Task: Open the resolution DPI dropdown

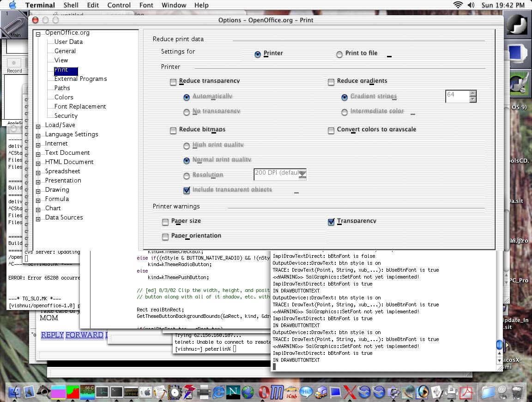Action: 302,174
